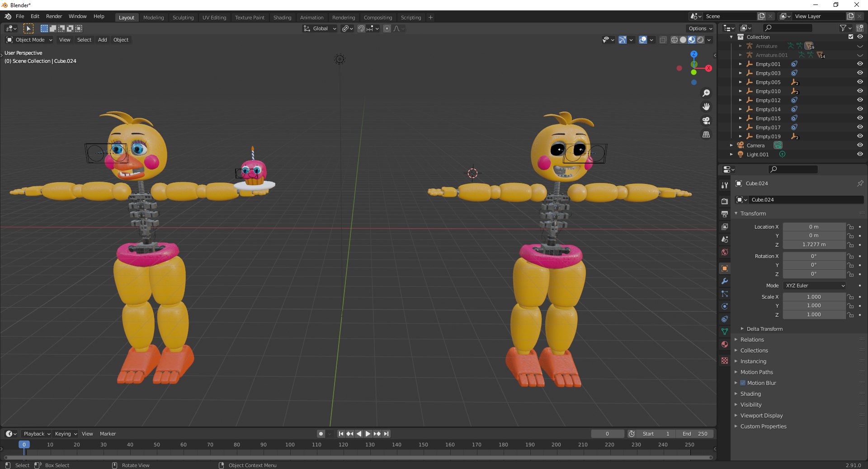This screenshot has width=868, height=469.
Task: Toggle viewport gizmos display button
Action: [623, 40]
